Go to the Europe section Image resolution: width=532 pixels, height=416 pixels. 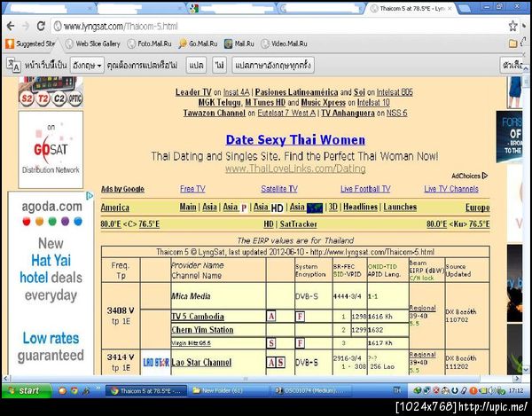click(477, 208)
